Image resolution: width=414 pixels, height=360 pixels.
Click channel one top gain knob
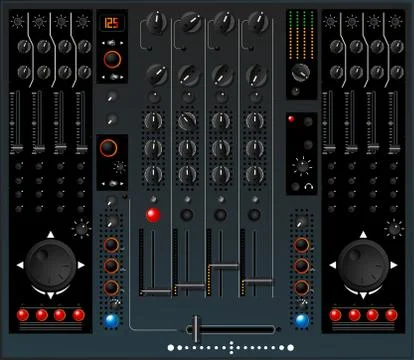(x=156, y=22)
